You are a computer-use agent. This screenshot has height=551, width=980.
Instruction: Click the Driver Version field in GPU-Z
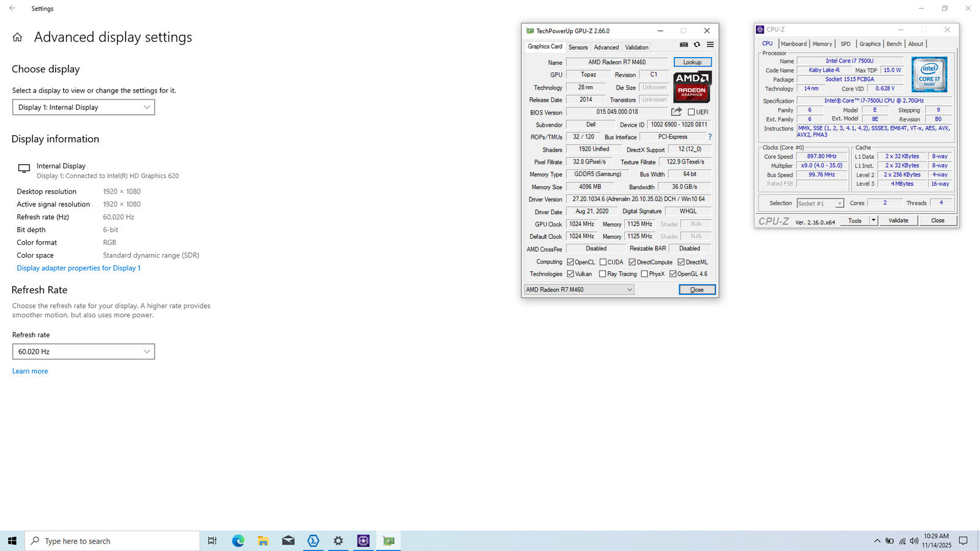(x=638, y=199)
